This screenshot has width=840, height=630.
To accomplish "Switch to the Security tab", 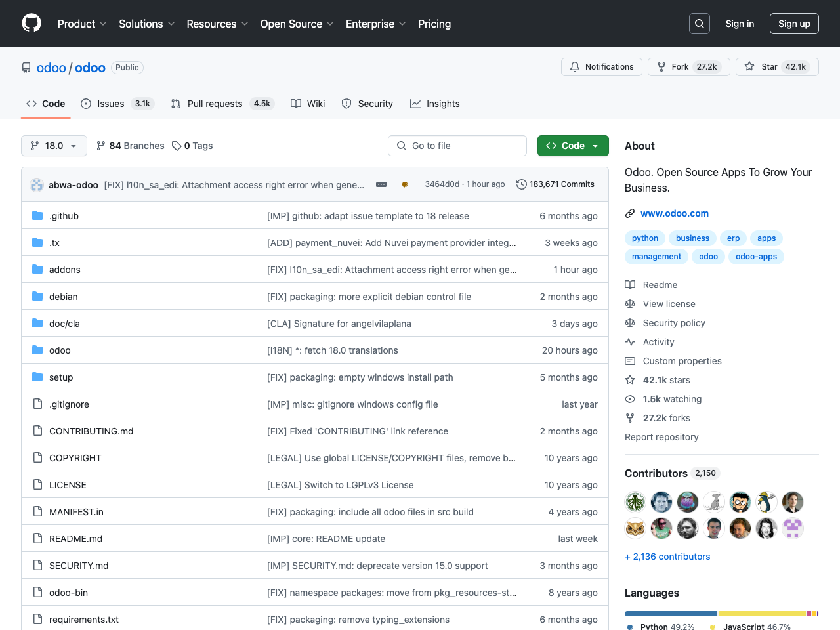I will (367, 104).
